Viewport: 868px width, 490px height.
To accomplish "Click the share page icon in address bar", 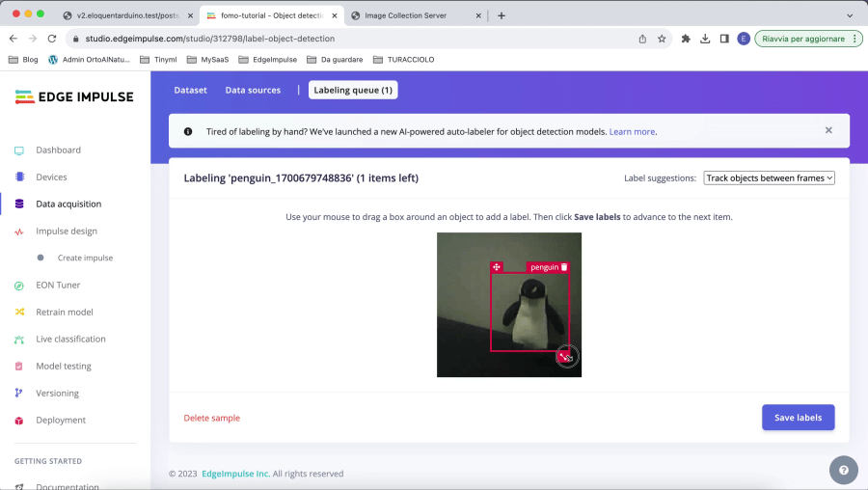I will (x=642, y=39).
